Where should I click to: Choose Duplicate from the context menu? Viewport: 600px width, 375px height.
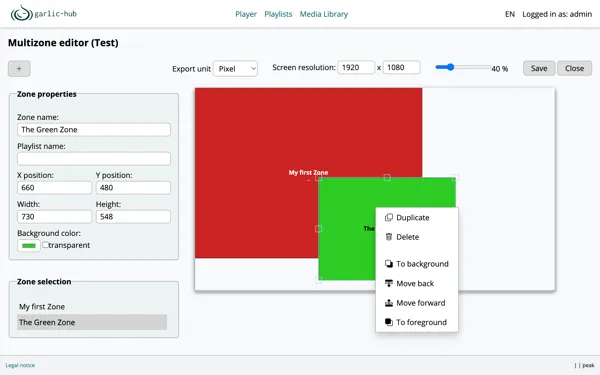coord(417,217)
